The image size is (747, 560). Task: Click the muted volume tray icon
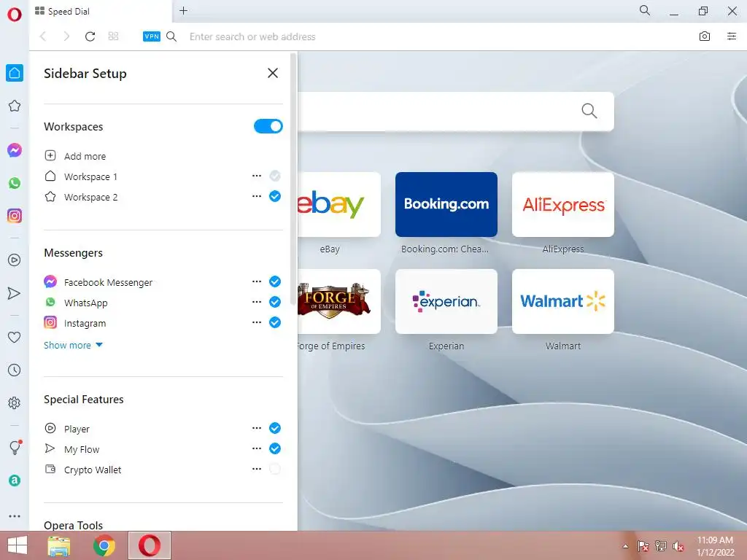[678, 545]
